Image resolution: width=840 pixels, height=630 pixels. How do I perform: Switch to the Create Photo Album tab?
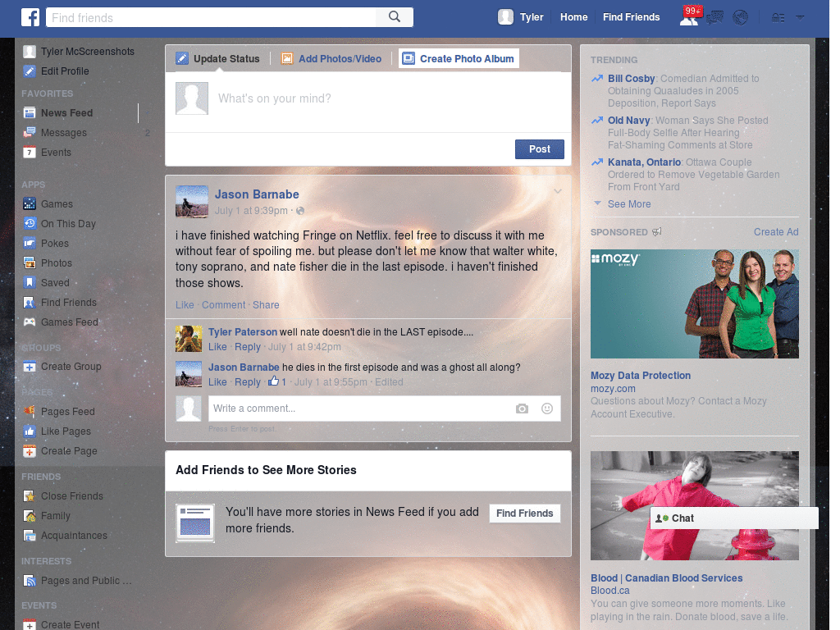pos(458,58)
